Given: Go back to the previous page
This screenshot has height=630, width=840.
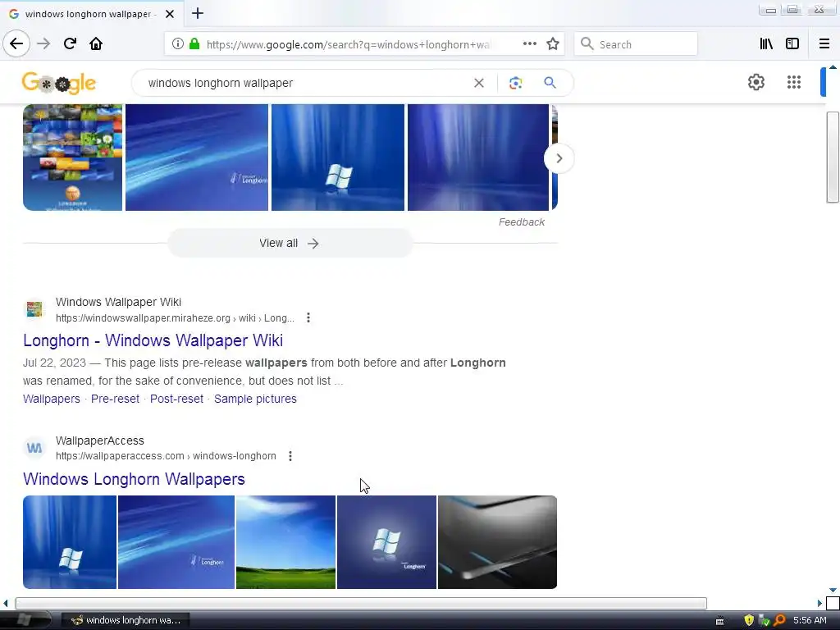Looking at the screenshot, I should (16, 43).
